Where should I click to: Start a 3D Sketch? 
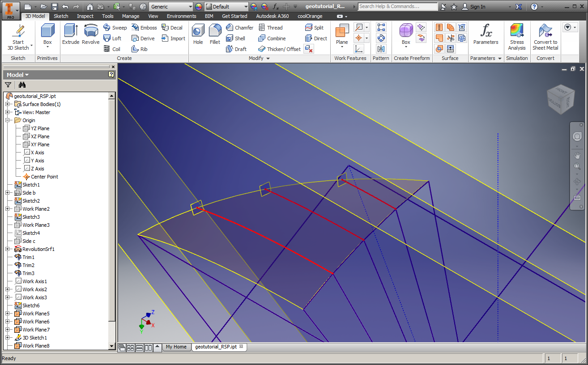18,38
